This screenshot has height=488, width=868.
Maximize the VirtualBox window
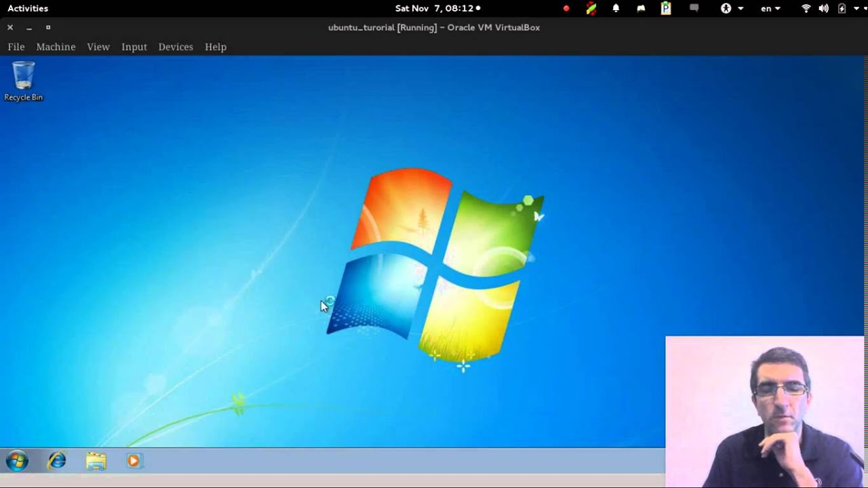pos(48,27)
